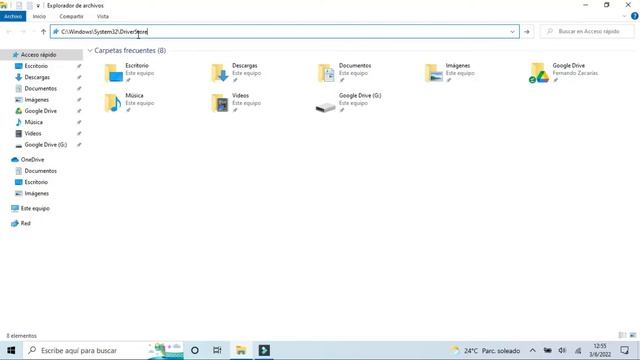
Task: Select the Música folder icon in frequent folders
Action: [x=113, y=103]
